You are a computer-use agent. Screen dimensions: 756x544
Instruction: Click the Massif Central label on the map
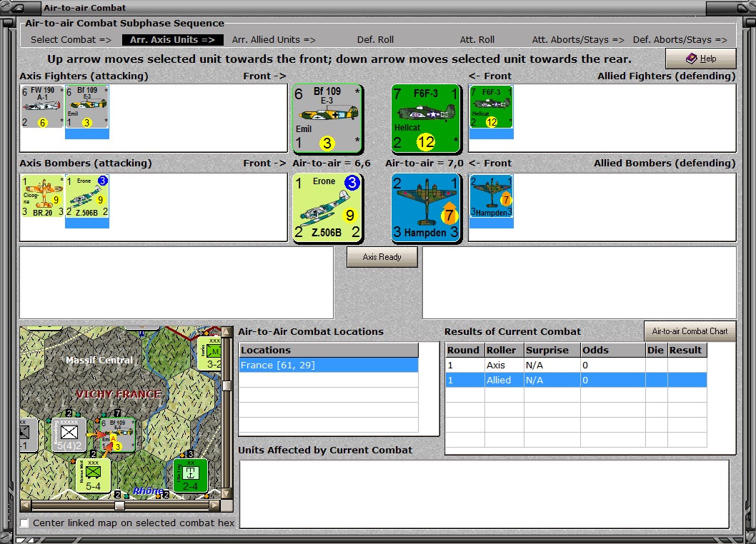pyautogui.click(x=99, y=360)
